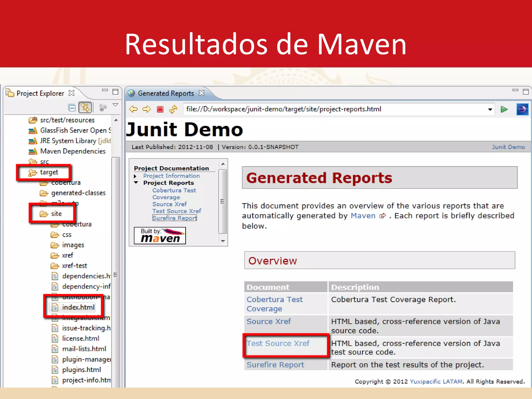The height and width of the screenshot is (399, 532).
Task: Click the Focus on Active Task icon
Action: (x=103, y=108)
